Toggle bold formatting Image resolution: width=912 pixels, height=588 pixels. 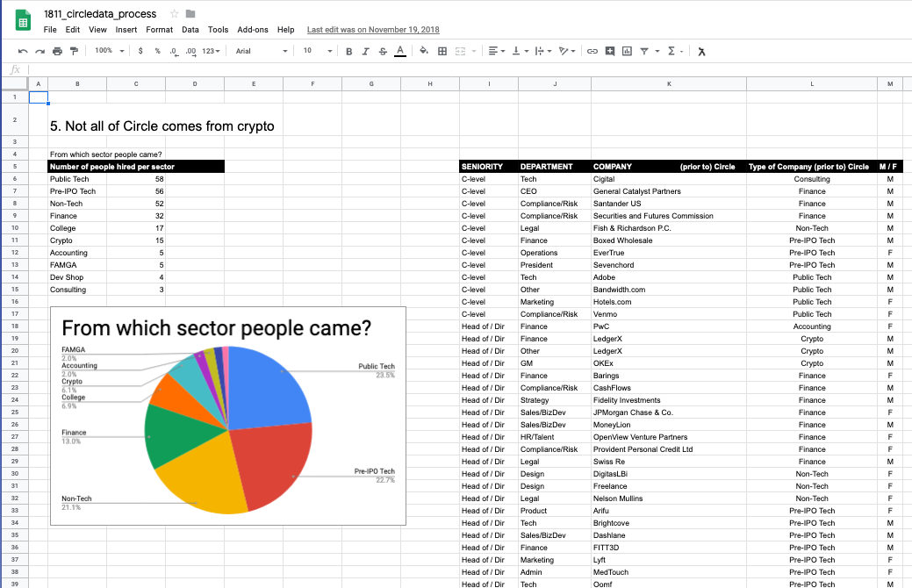[349, 51]
